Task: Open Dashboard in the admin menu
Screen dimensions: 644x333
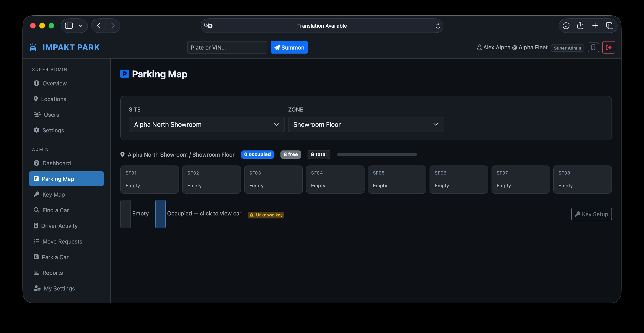Action: tap(66, 163)
